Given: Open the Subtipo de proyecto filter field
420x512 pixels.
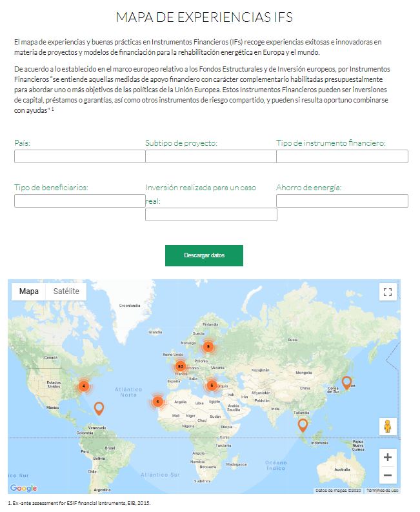Looking at the screenshot, I should click(x=211, y=156).
